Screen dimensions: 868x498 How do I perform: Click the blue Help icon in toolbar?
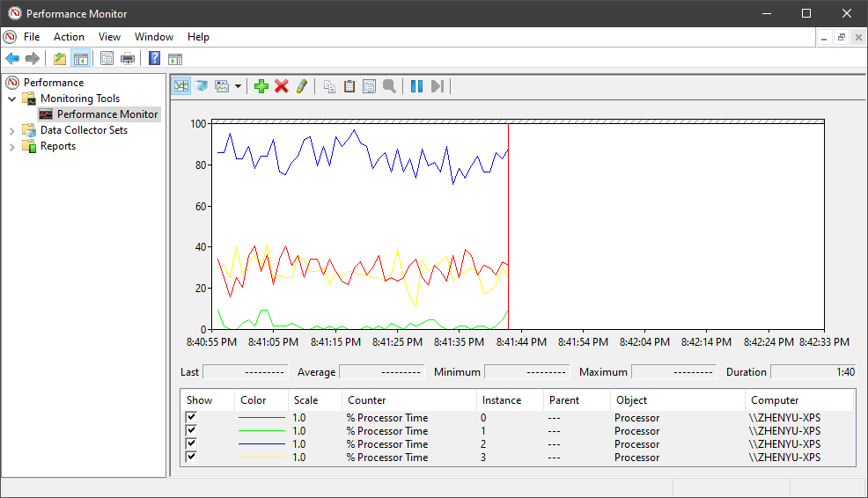pyautogui.click(x=154, y=59)
